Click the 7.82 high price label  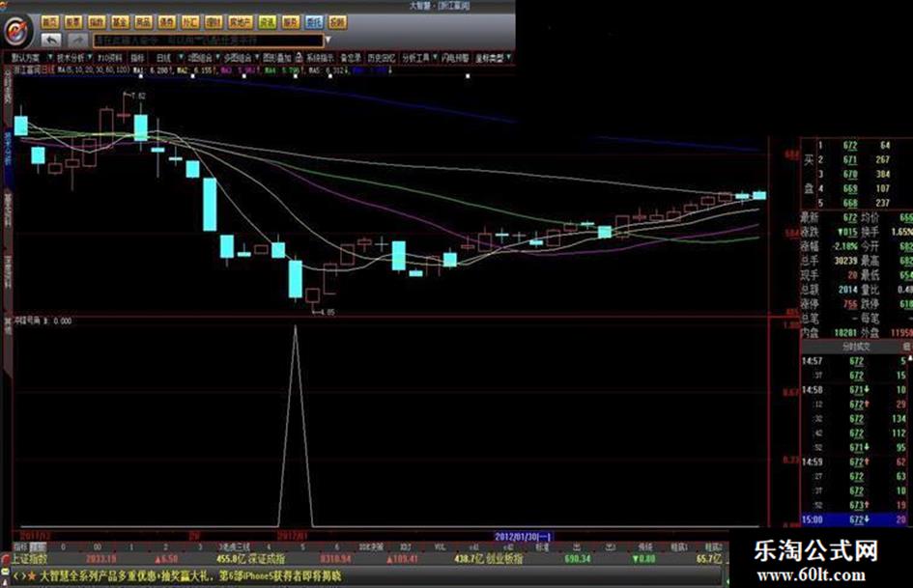(138, 96)
